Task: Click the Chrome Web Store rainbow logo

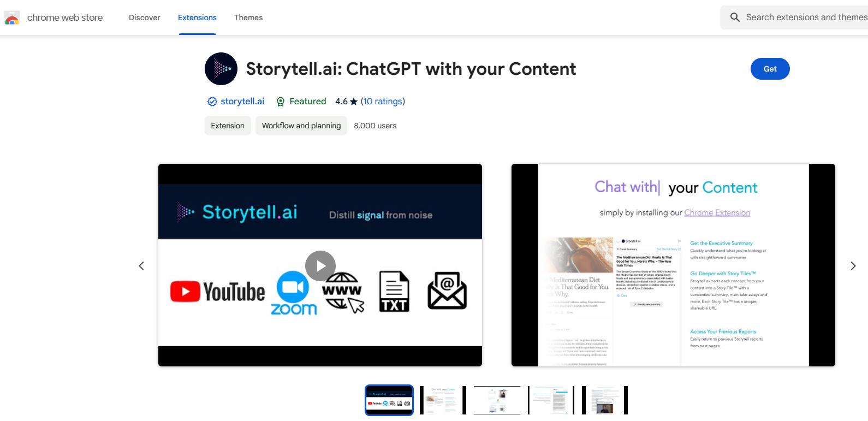Action: [x=12, y=18]
